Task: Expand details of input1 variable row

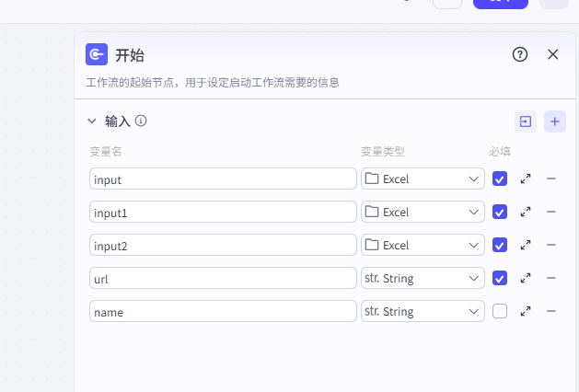Action: (526, 212)
